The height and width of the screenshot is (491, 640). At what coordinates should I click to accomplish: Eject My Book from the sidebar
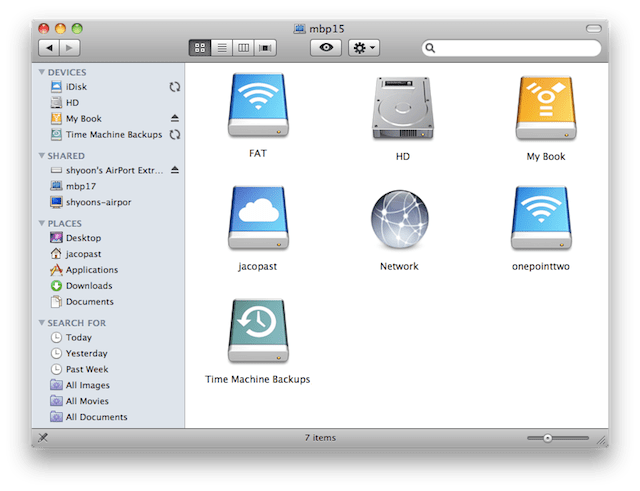click(x=175, y=119)
